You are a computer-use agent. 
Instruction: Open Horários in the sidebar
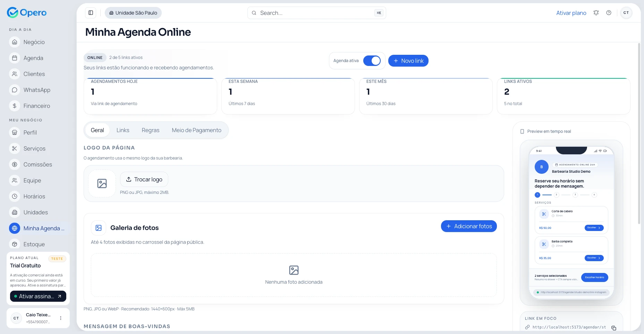click(34, 196)
